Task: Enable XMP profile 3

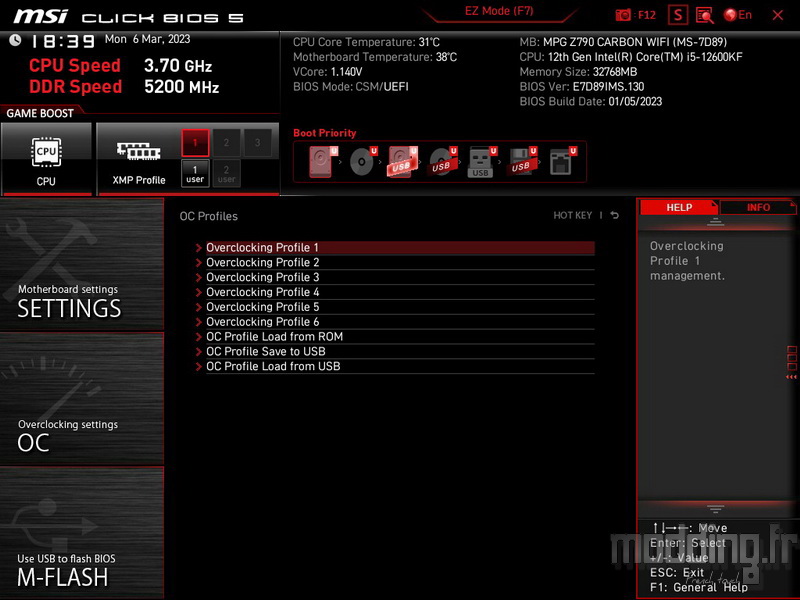Action: click(257, 143)
